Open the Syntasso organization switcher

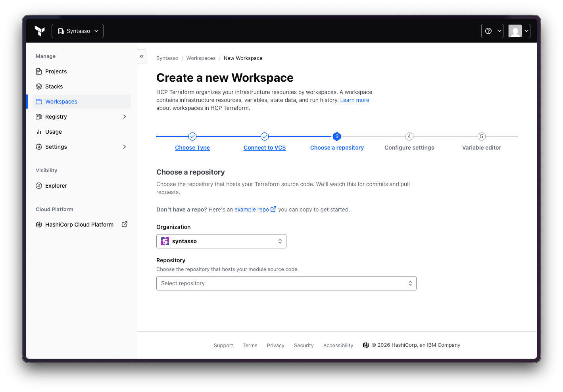(77, 31)
